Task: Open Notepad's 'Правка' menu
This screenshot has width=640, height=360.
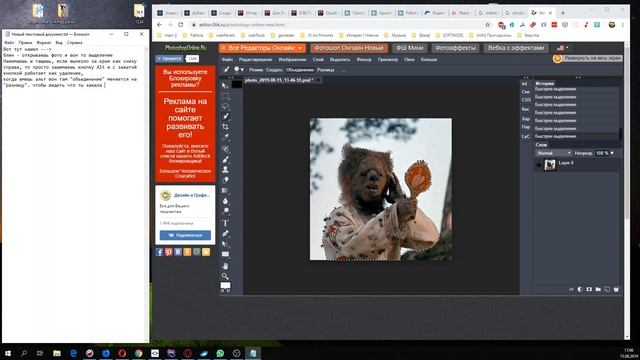Action: pyautogui.click(x=25, y=42)
